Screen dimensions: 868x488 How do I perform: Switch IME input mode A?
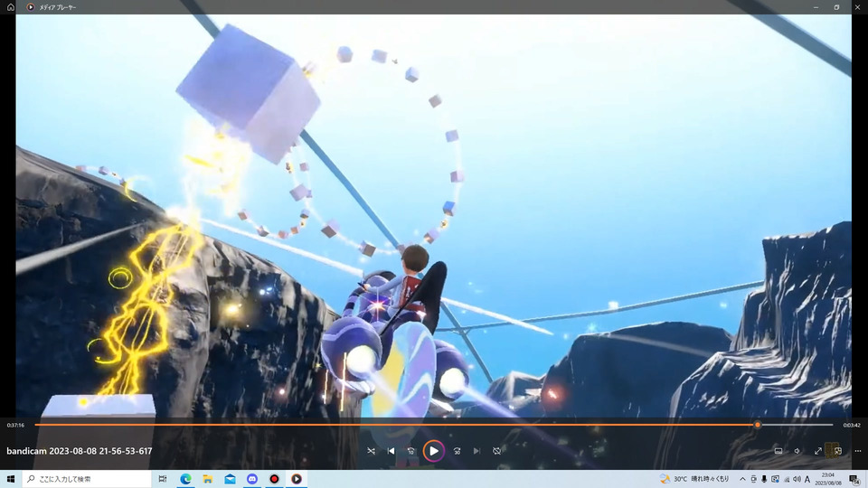807,479
